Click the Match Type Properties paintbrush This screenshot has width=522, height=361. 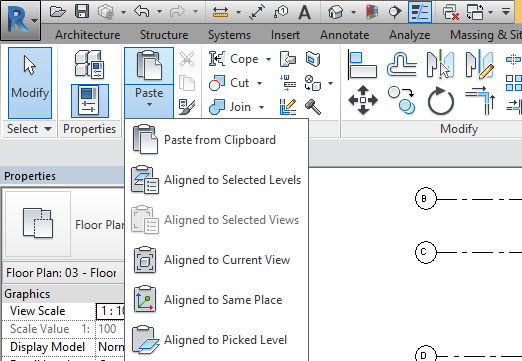click(x=187, y=107)
